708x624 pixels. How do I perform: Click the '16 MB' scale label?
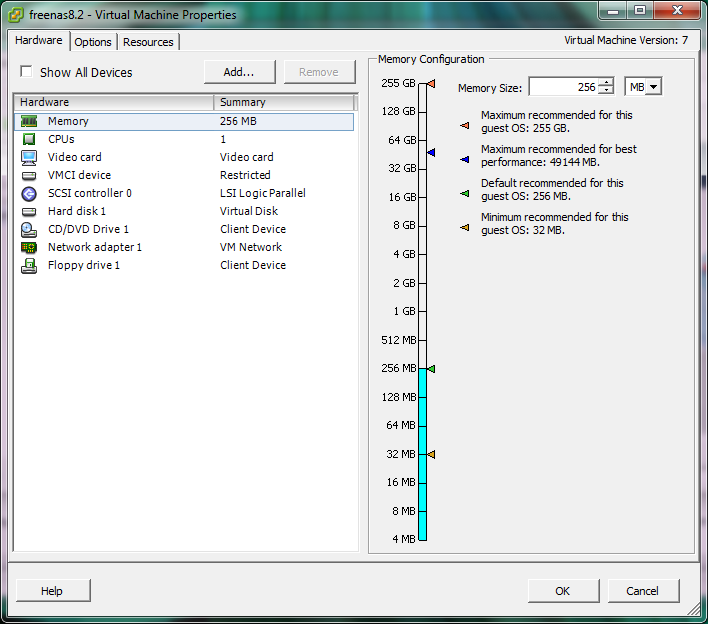[x=401, y=482]
